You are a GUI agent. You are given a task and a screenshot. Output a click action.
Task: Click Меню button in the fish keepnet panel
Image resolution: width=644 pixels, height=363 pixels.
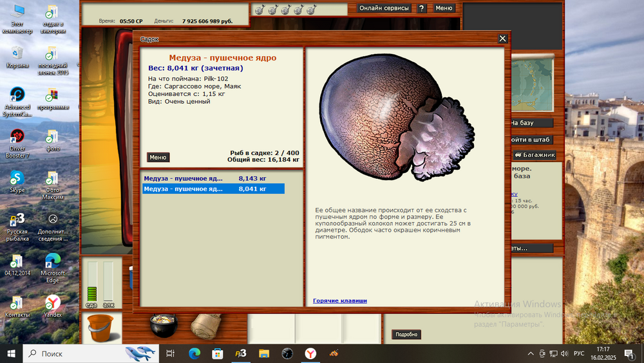158,157
